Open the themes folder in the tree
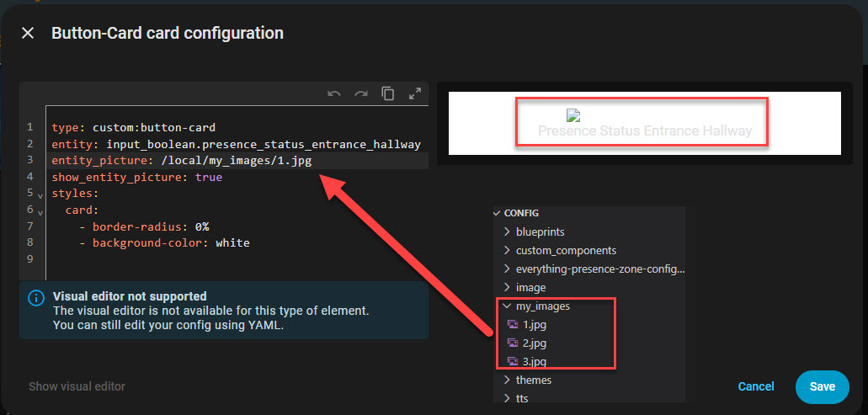 click(533, 380)
